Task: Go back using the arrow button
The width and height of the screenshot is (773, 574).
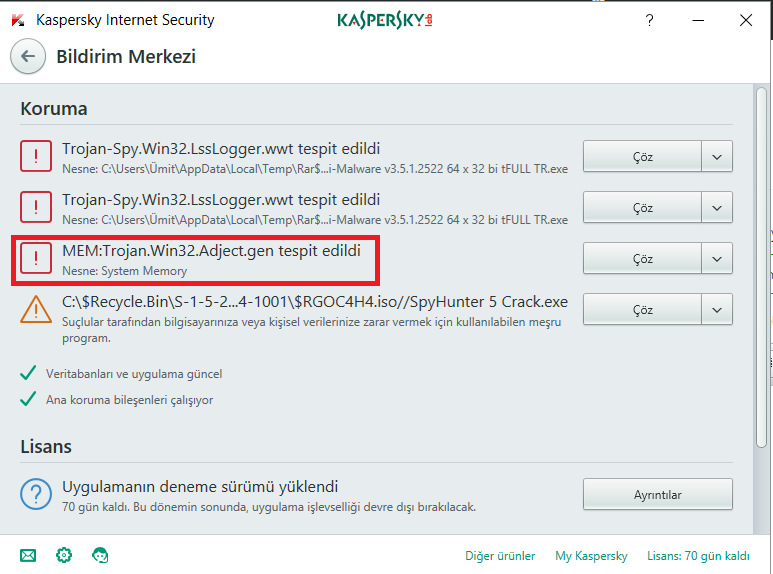Action: click(x=28, y=56)
